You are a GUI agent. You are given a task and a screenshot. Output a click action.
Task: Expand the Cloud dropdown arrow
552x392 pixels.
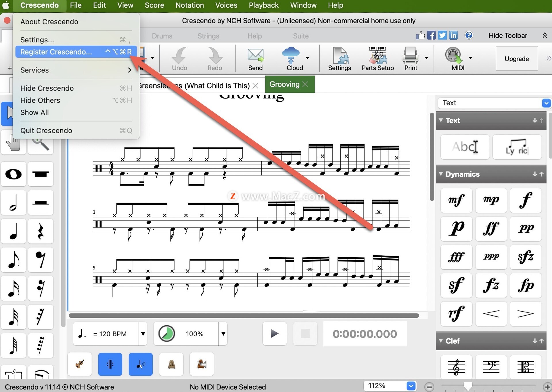point(307,58)
